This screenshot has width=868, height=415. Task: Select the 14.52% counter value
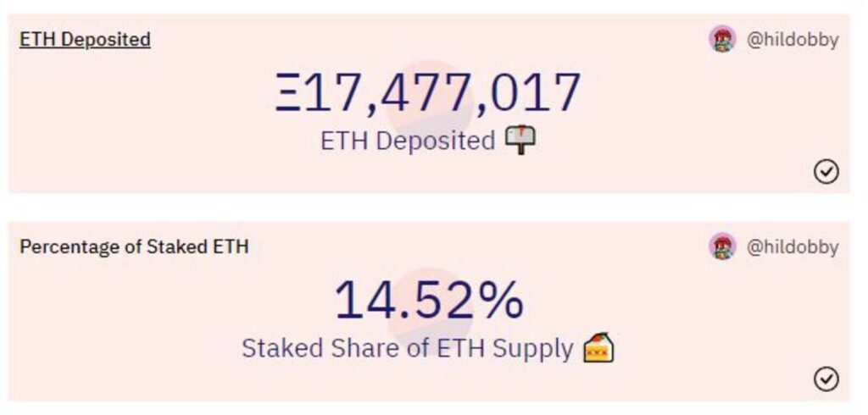(429, 301)
